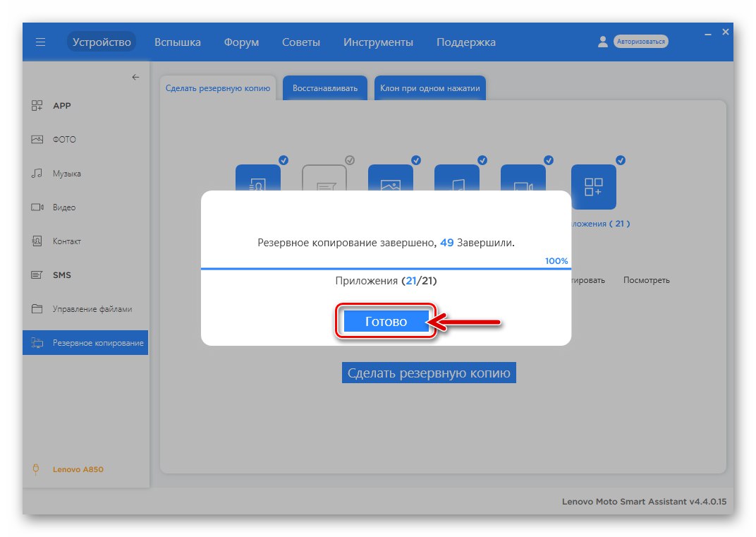
Task: Uncheck the contacts backup checkmark
Action: tap(283, 160)
